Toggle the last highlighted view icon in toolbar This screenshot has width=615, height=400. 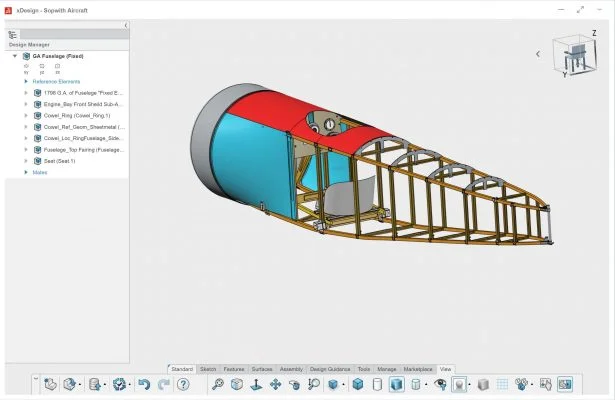coord(565,384)
